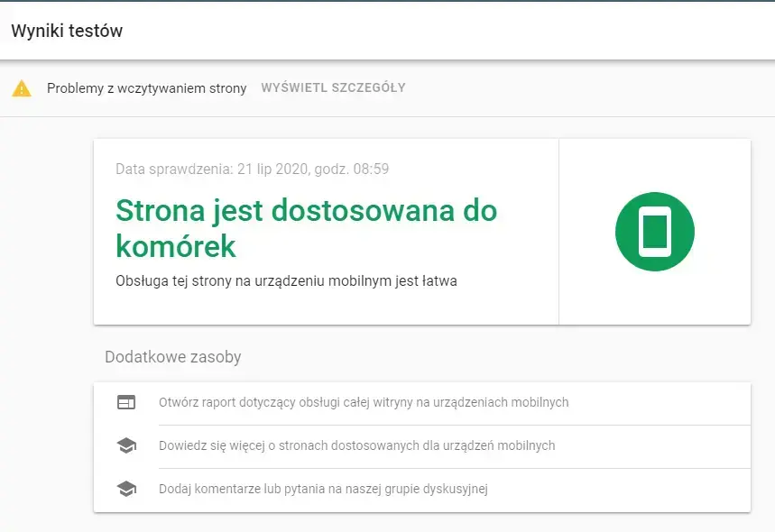This screenshot has height=532, width=775.
Task: Select the alert icon in the warning banner
Action: point(23,87)
